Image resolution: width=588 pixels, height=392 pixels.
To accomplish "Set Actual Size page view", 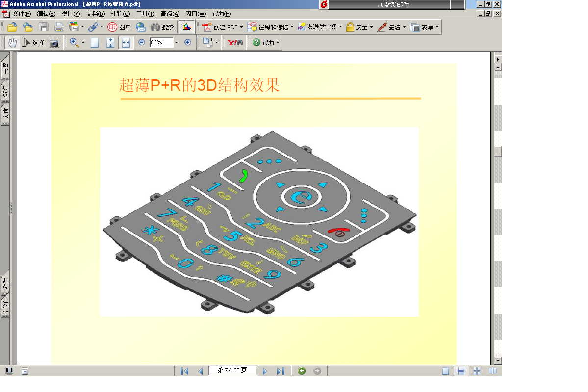I will (x=95, y=42).
